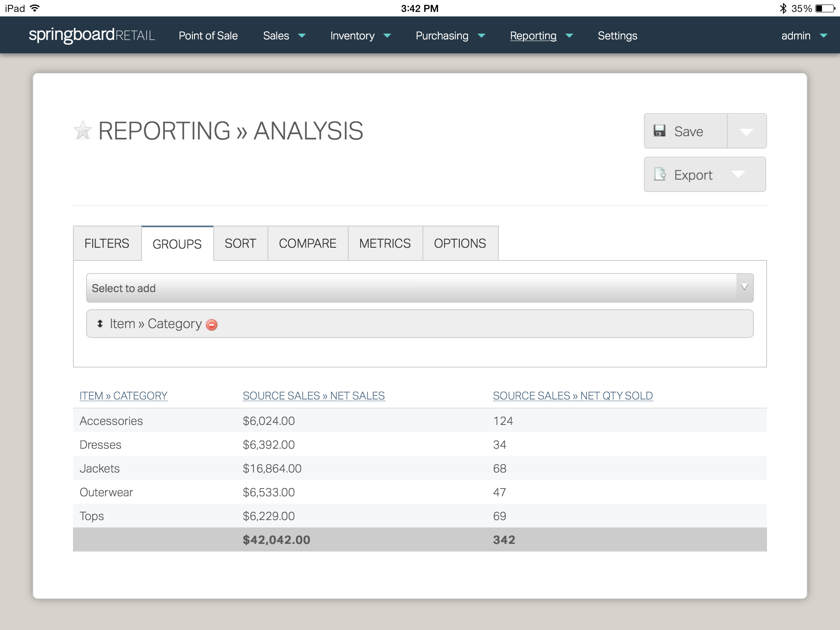The height and width of the screenshot is (630, 840).
Task: Click the drag handle on Item » Category
Action: pos(100,324)
